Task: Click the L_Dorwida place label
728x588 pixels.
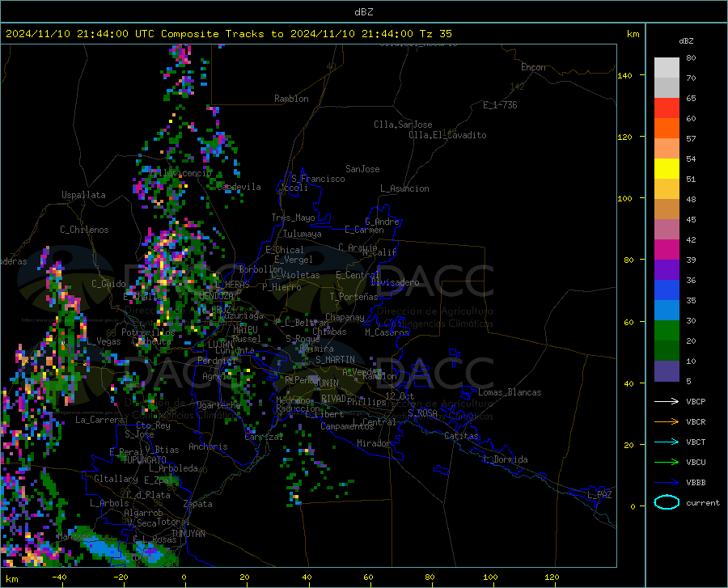Action: pyautogui.click(x=505, y=459)
